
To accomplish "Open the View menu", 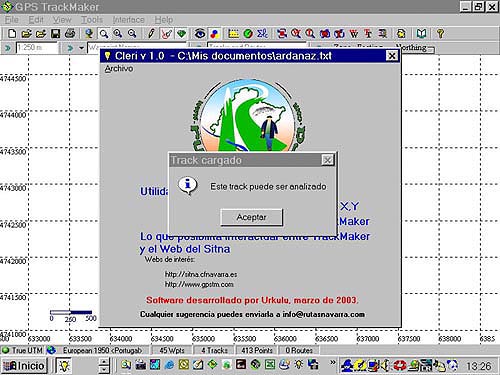I will (62, 20).
